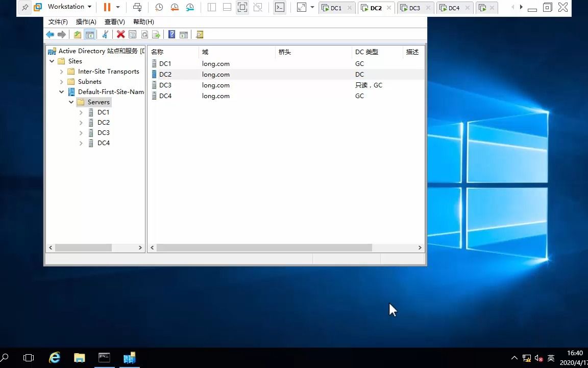Screen dimensions: 588x368
Task: Click the red Delete icon
Action: point(120,35)
